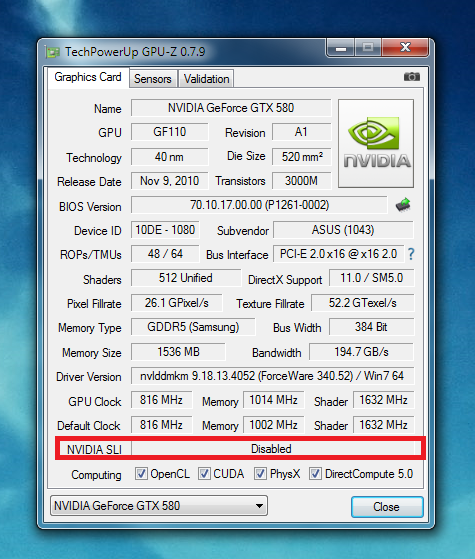Click the GPU Clock Memory field 1014 MHz
Screen dimensions: 475x559
click(x=274, y=400)
